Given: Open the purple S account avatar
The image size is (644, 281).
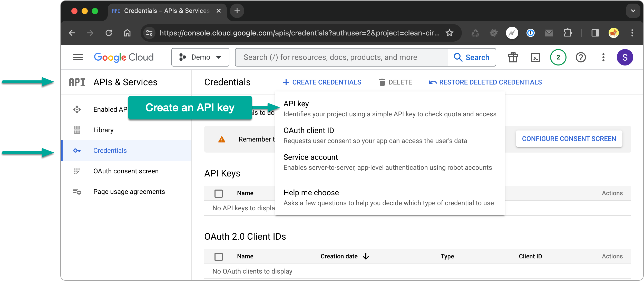Looking at the screenshot, I should [x=625, y=57].
